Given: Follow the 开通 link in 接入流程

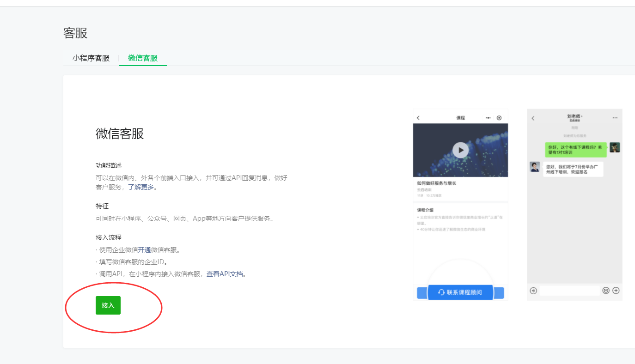Looking at the screenshot, I should pos(144,250).
